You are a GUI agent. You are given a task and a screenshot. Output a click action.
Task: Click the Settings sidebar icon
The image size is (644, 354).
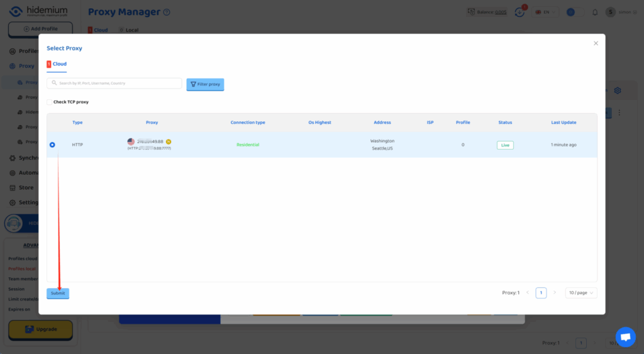13,203
